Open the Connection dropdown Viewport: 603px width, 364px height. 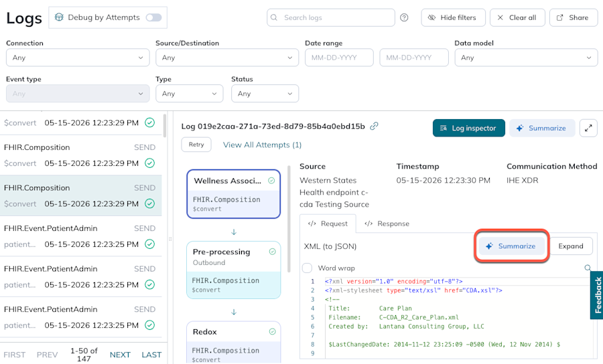tap(78, 58)
